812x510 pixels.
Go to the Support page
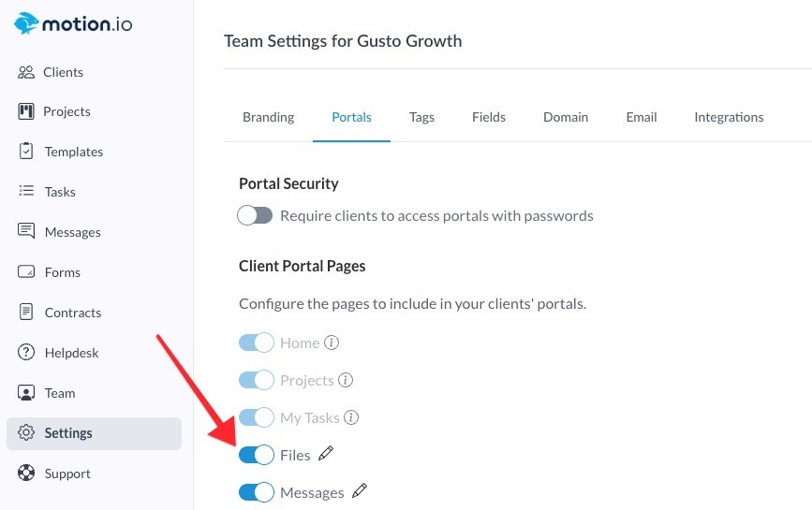click(67, 474)
